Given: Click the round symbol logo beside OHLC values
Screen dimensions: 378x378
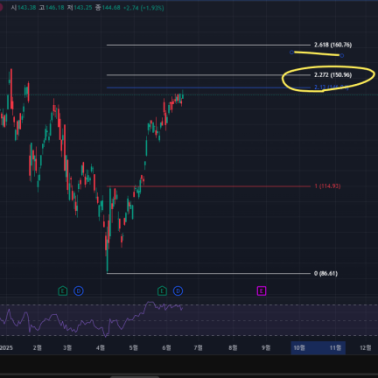Looking at the screenshot, I should point(1,7).
